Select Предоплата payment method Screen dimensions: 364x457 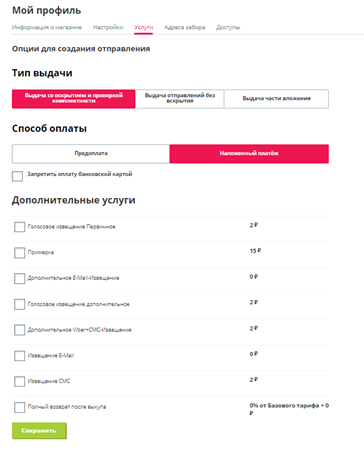tap(91, 154)
